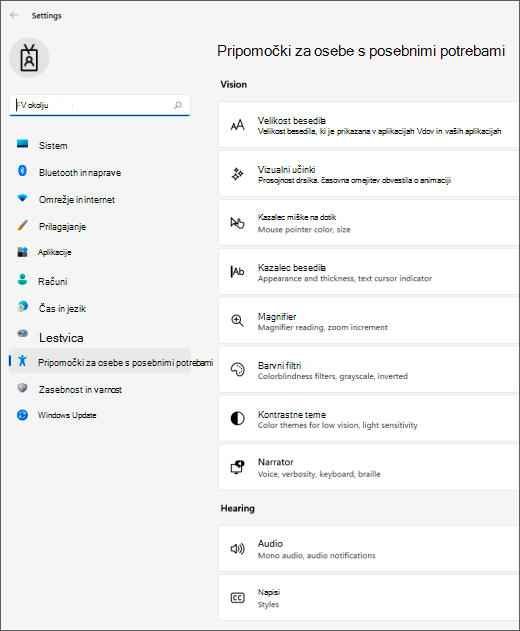The width and height of the screenshot is (520, 631).
Task: Click the search magnifier icon
Action: (x=178, y=105)
